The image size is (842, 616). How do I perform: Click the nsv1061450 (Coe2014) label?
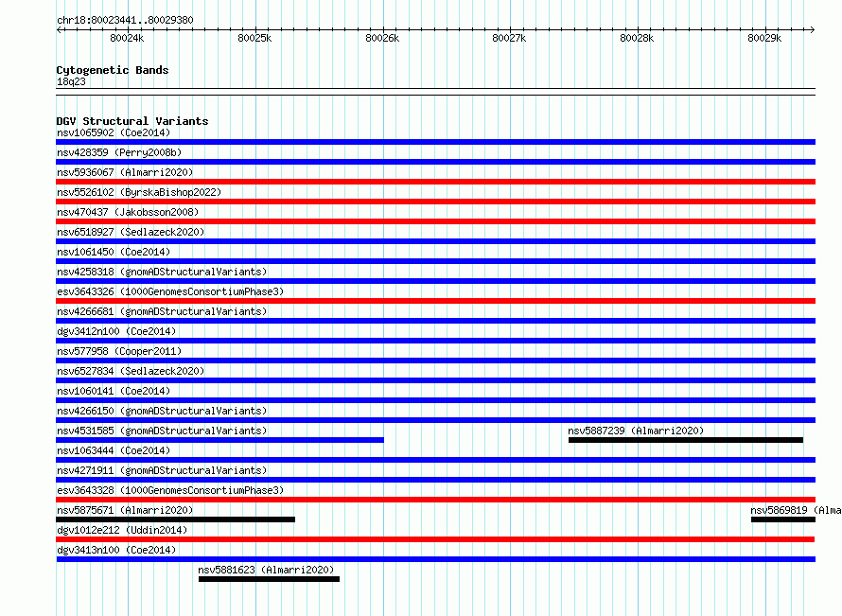click(114, 252)
